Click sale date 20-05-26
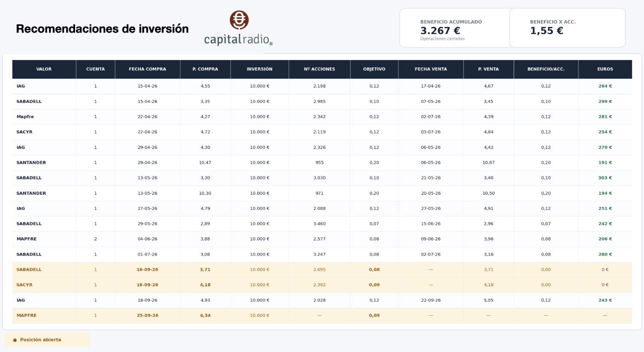Screen dimensions: 644x352 click(431, 193)
